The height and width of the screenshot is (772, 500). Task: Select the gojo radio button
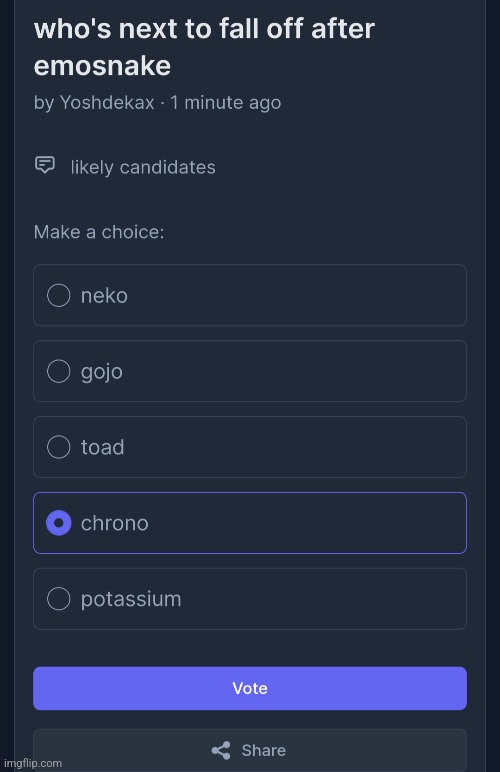59,371
